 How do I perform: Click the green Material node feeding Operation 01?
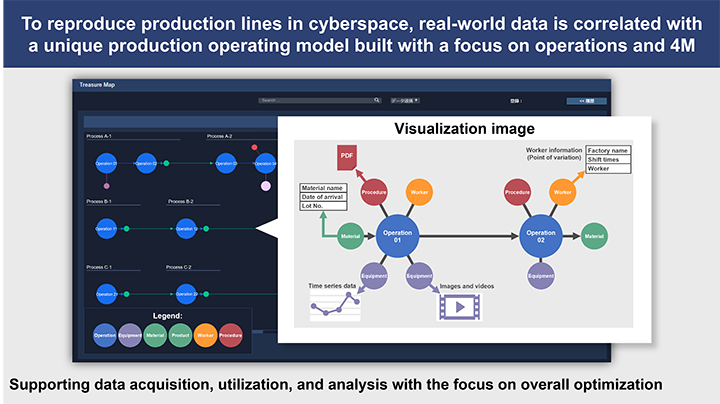[350, 236]
